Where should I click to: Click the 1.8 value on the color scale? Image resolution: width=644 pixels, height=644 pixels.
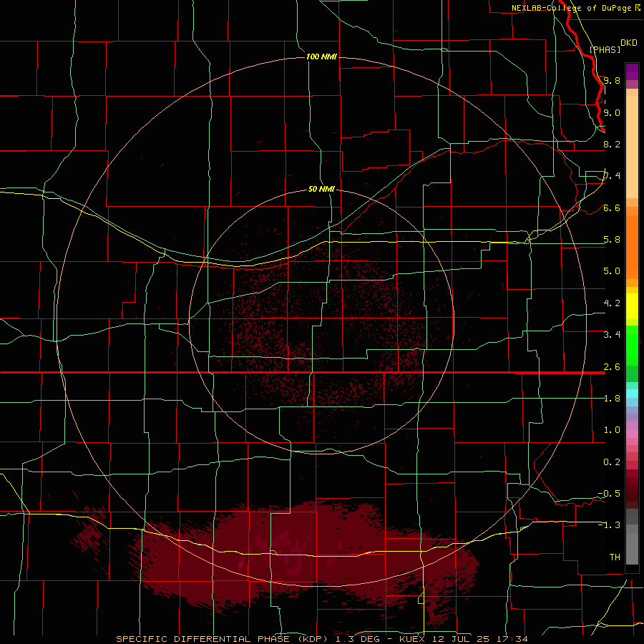click(612, 399)
